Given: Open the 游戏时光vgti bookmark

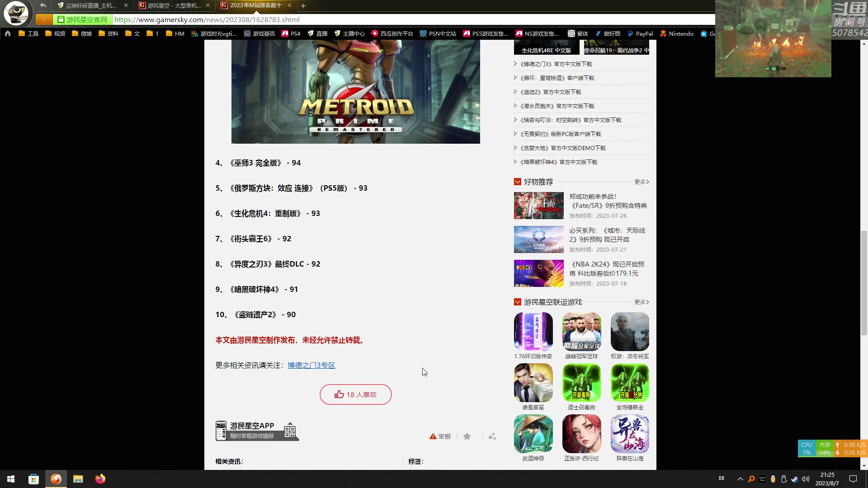Looking at the screenshot, I should 214,33.
